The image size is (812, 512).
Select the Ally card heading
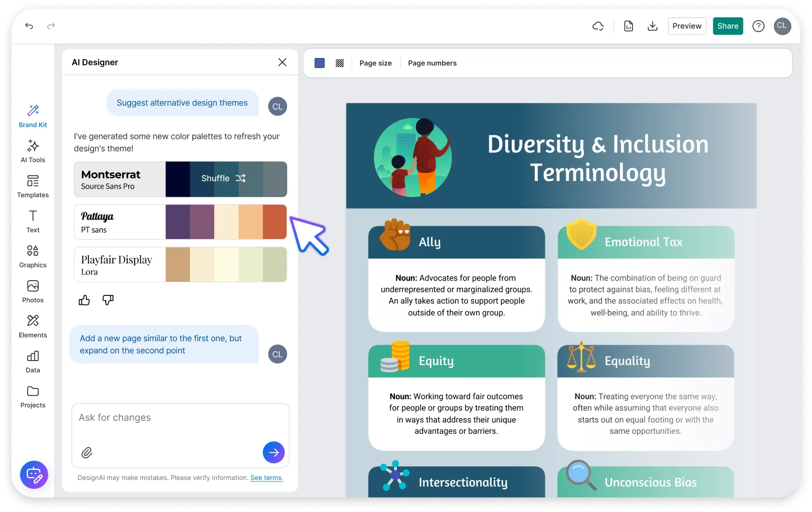pyautogui.click(x=430, y=242)
